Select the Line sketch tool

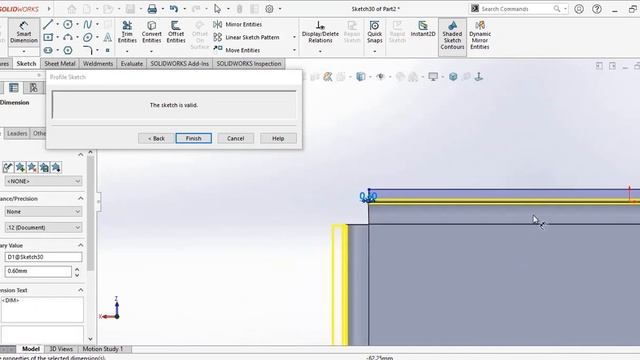coord(48,24)
